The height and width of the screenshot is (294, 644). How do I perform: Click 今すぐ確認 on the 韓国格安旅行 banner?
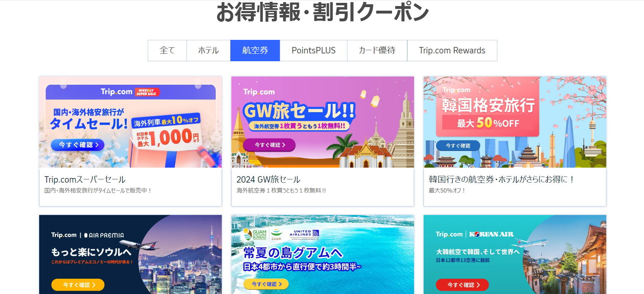(458, 146)
